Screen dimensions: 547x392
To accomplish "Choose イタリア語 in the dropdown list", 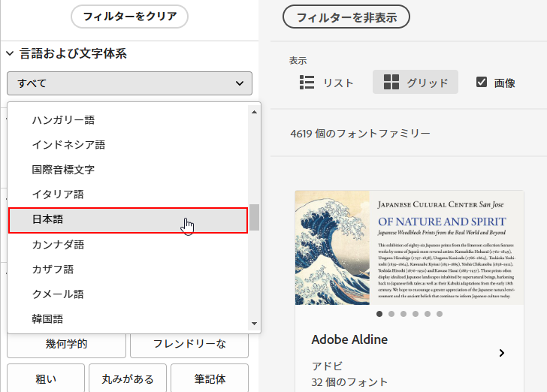I will (128, 194).
